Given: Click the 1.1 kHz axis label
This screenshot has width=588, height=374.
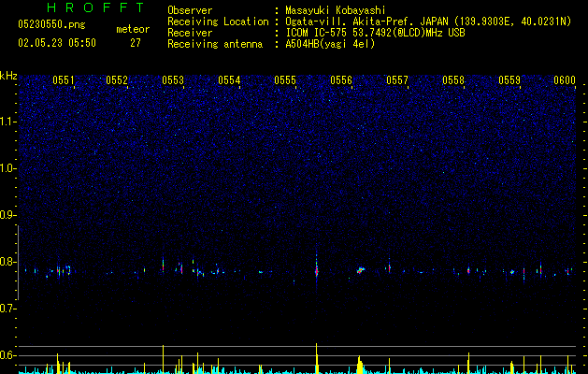Looking at the screenshot, I should click(x=8, y=122).
